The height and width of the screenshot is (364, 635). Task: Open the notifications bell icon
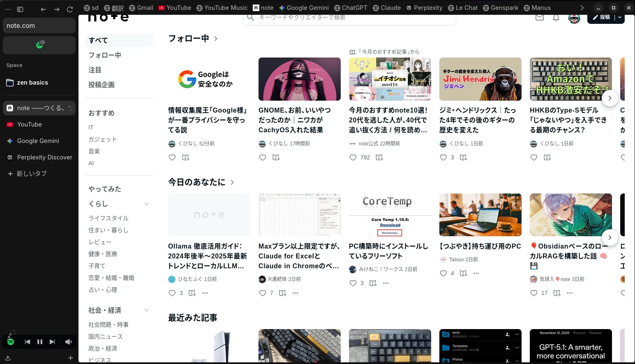556,18
